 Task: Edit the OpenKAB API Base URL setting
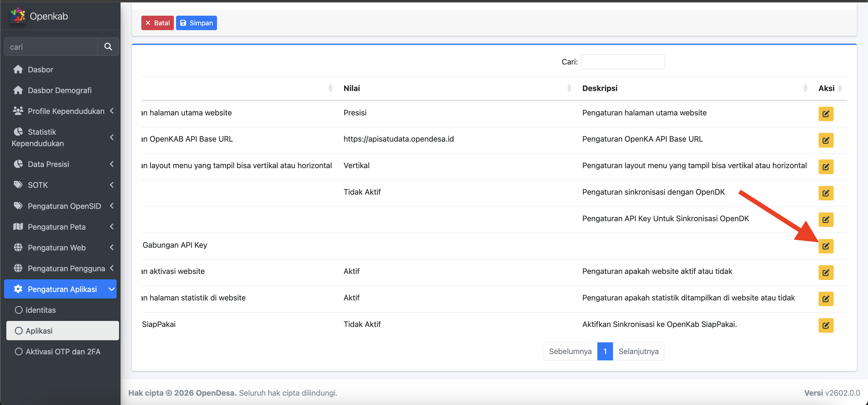[826, 140]
